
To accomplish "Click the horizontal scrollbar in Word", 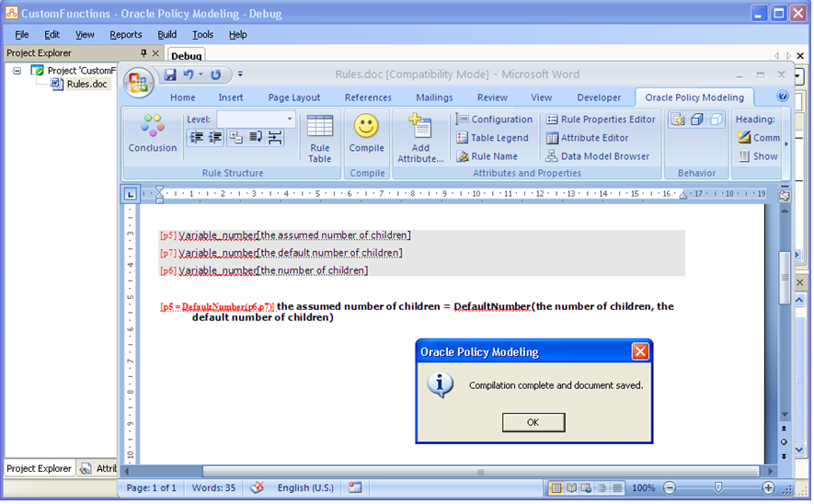I will [481, 472].
